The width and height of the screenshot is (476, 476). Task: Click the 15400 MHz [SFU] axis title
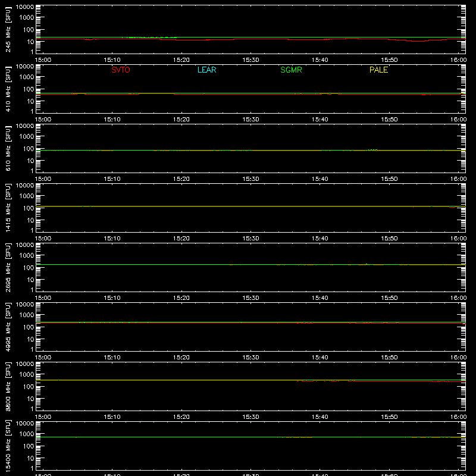[x=8, y=446]
